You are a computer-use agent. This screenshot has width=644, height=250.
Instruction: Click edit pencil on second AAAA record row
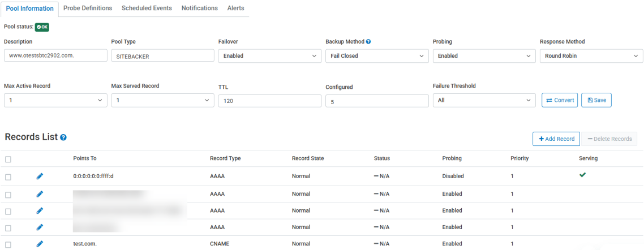(x=40, y=194)
